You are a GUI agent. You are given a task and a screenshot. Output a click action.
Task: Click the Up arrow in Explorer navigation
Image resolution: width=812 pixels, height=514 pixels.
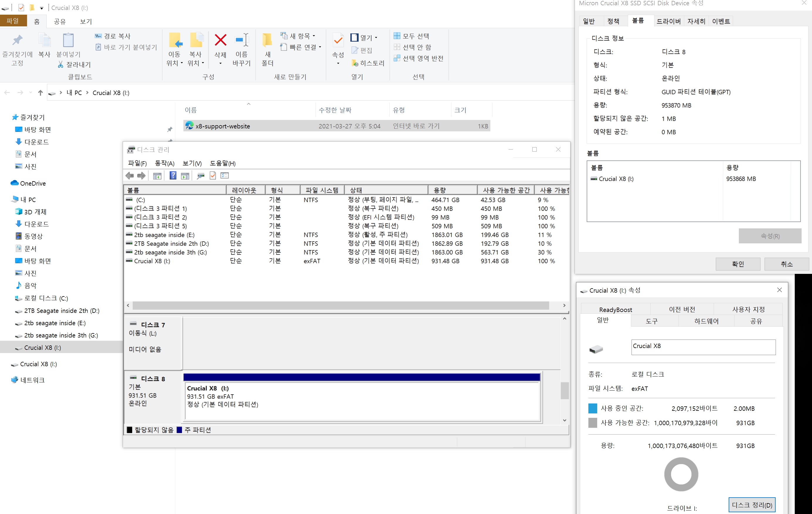pos(40,93)
